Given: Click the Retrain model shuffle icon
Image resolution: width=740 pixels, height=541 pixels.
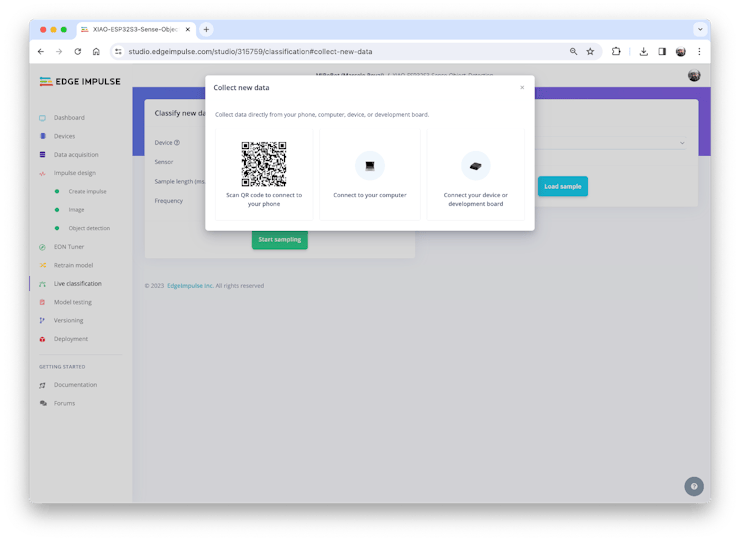Looking at the screenshot, I should click(42, 265).
